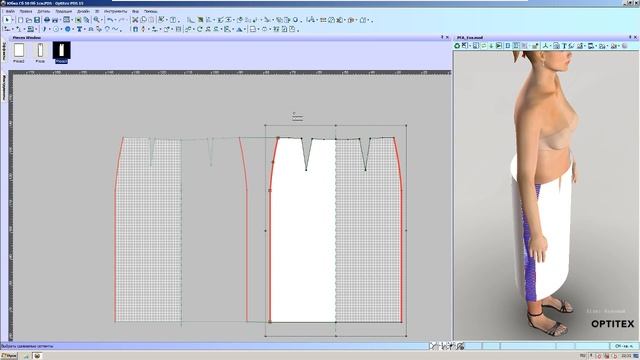Open the Файл menu
The height and width of the screenshot is (360, 640).
[x=10, y=11]
